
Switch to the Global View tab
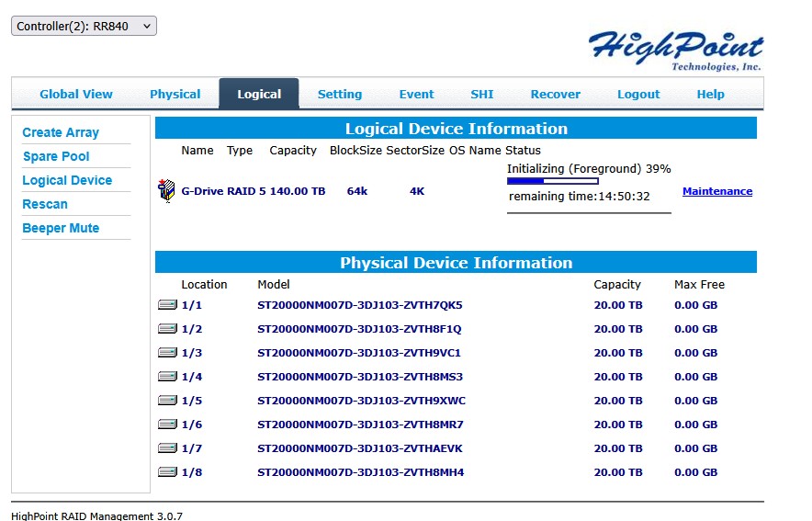(x=76, y=95)
